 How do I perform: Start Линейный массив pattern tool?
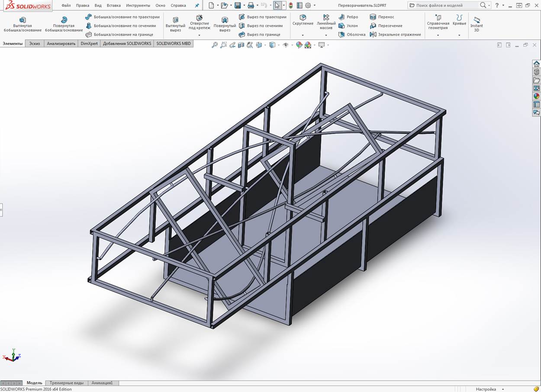[x=326, y=22]
